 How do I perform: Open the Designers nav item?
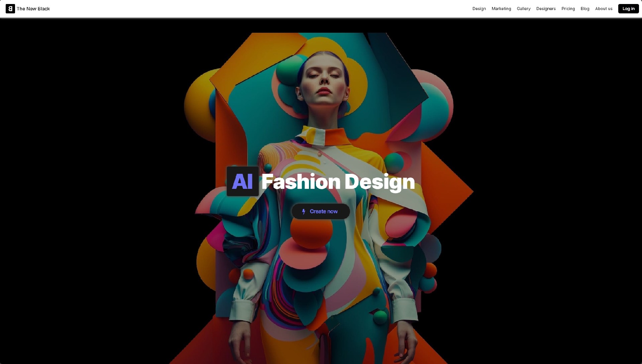pyautogui.click(x=546, y=9)
